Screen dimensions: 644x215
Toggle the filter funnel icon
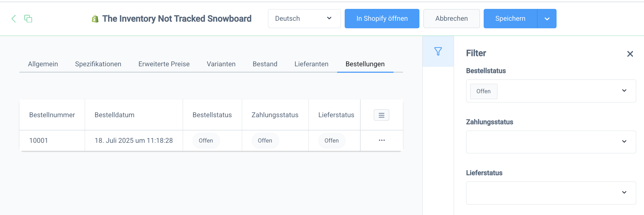coord(438,51)
